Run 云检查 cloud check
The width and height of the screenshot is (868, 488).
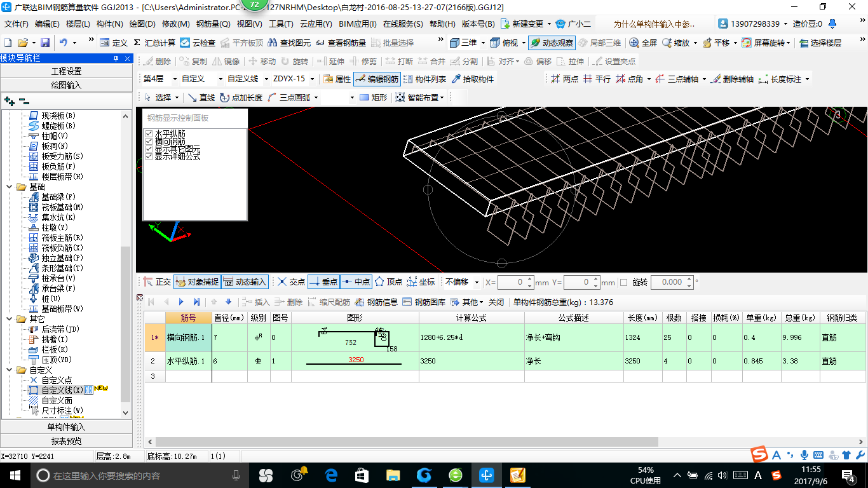198,43
